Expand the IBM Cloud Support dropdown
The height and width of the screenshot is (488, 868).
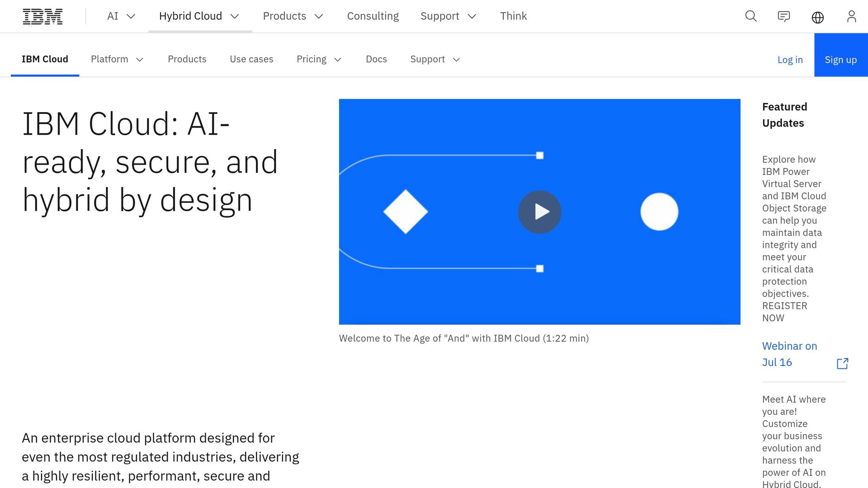(x=435, y=59)
